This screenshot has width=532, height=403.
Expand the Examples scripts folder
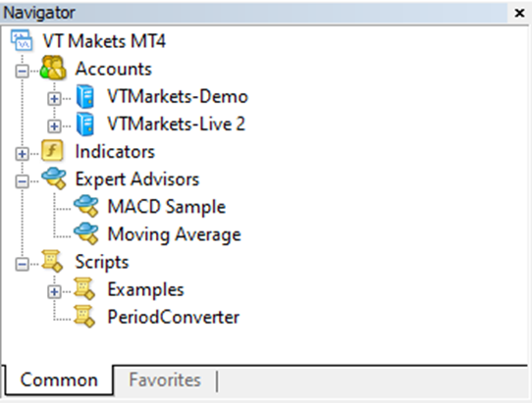click(x=54, y=292)
